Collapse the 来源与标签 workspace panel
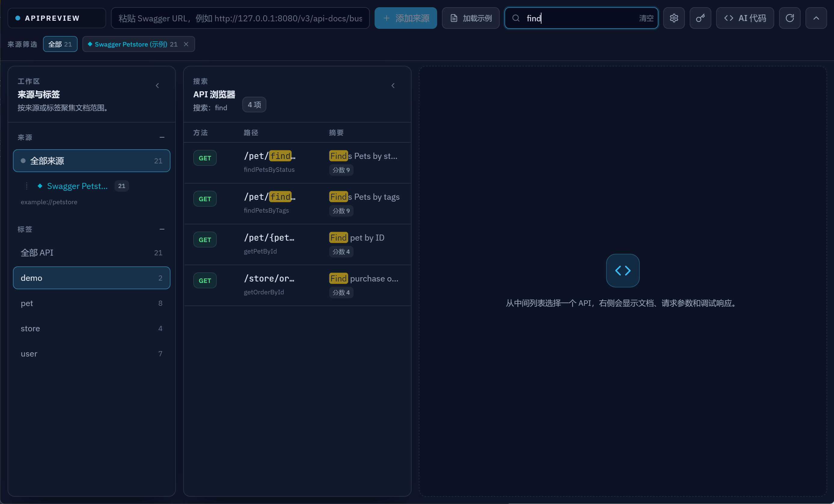Image resolution: width=834 pixels, height=504 pixels. click(x=158, y=86)
